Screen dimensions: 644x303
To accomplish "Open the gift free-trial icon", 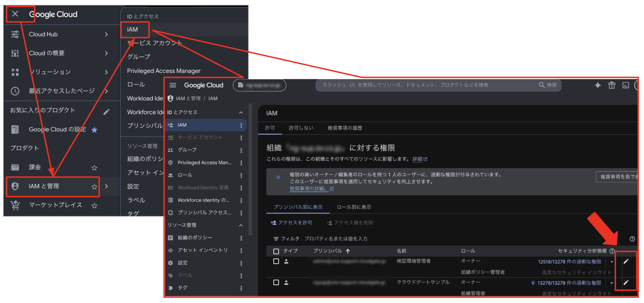I will point(612,85).
